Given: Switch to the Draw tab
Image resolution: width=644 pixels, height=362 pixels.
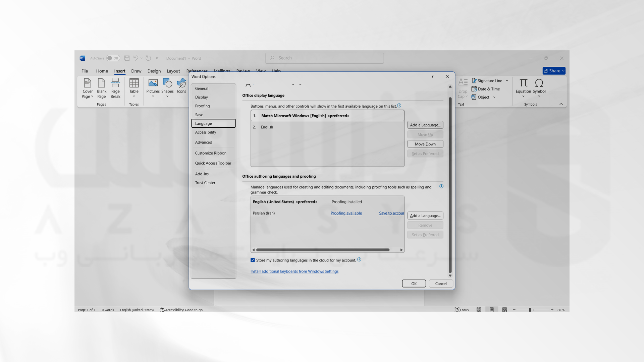Looking at the screenshot, I should (136, 71).
